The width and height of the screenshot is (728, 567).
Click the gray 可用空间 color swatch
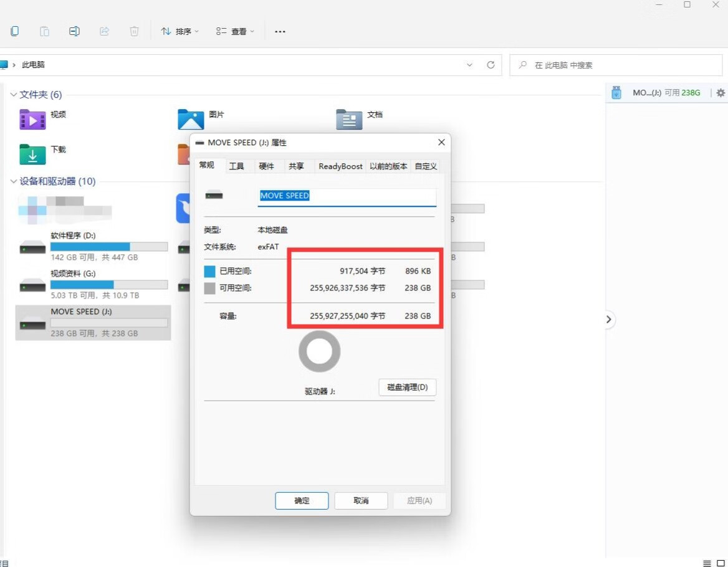point(210,288)
